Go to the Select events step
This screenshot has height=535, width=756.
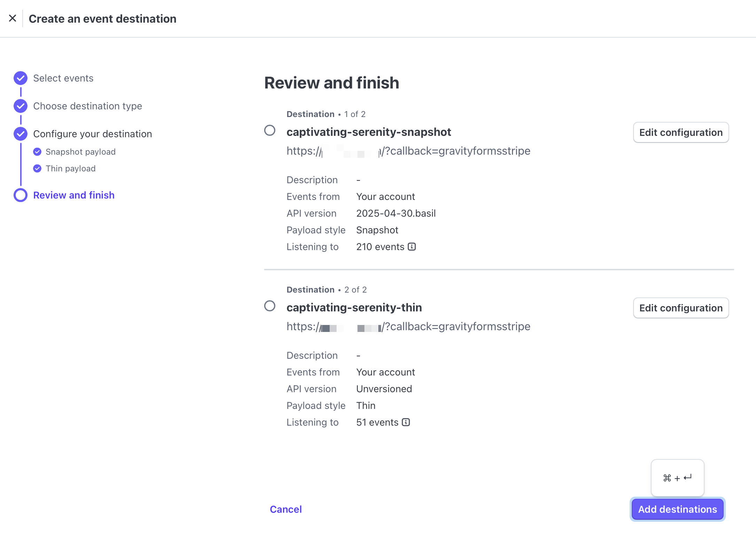pos(63,78)
